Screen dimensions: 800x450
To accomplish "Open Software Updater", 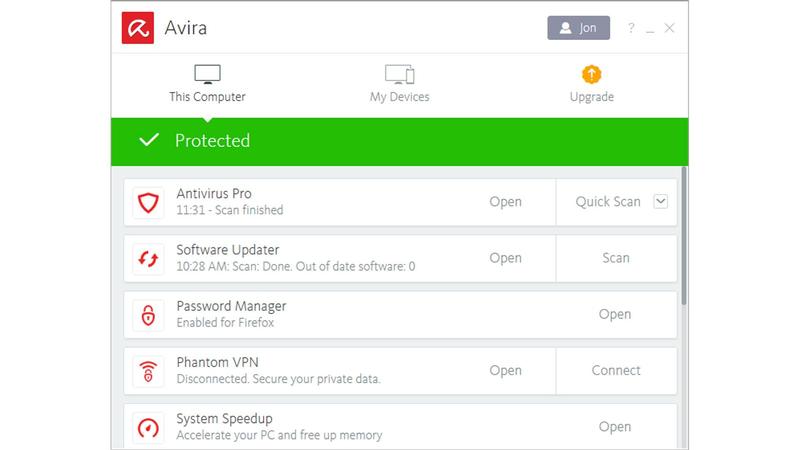I will coord(505,258).
